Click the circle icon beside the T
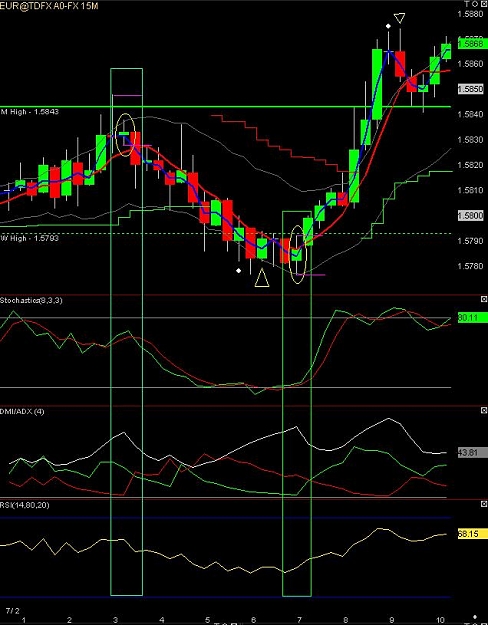The height and width of the screenshot is (625, 488). (476, 4)
